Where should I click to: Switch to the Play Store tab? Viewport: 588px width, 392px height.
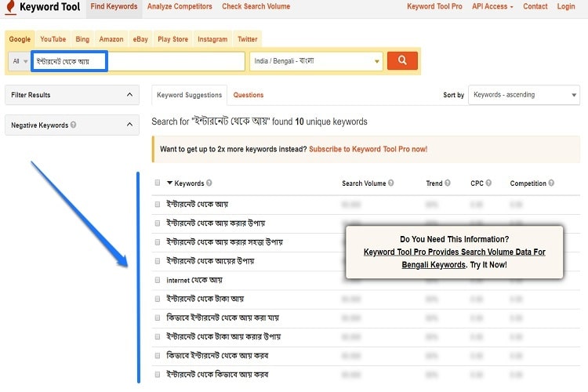[x=173, y=39]
